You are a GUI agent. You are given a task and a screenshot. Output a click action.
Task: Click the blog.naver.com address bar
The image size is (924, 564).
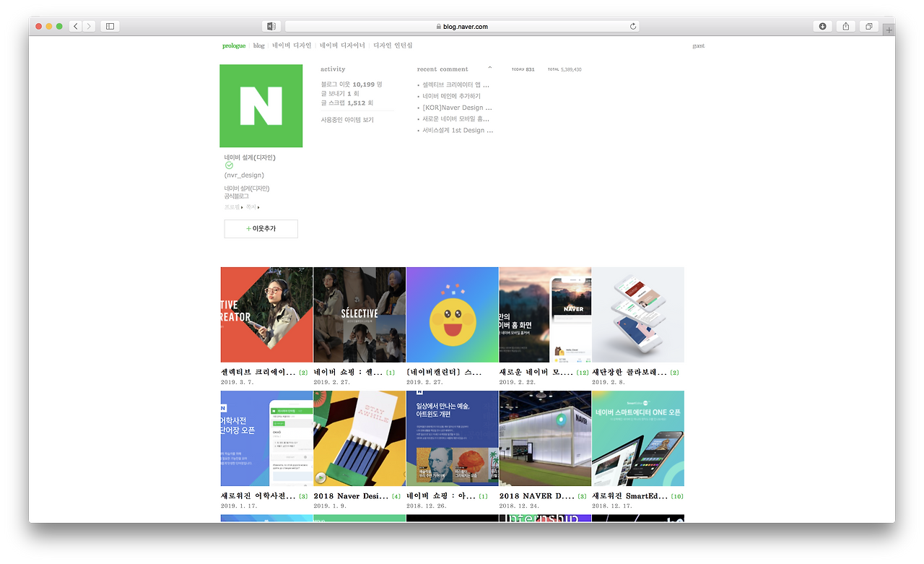tap(462, 26)
